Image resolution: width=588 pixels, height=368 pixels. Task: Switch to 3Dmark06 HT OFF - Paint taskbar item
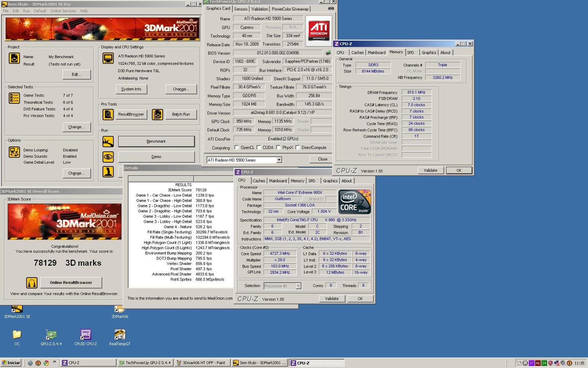[x=203, y=363]
